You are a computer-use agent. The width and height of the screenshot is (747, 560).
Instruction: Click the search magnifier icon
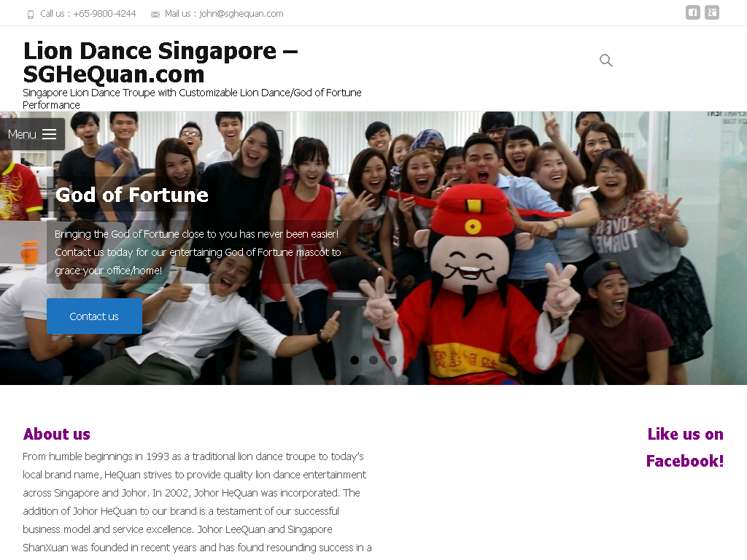[x=606, y=61]
